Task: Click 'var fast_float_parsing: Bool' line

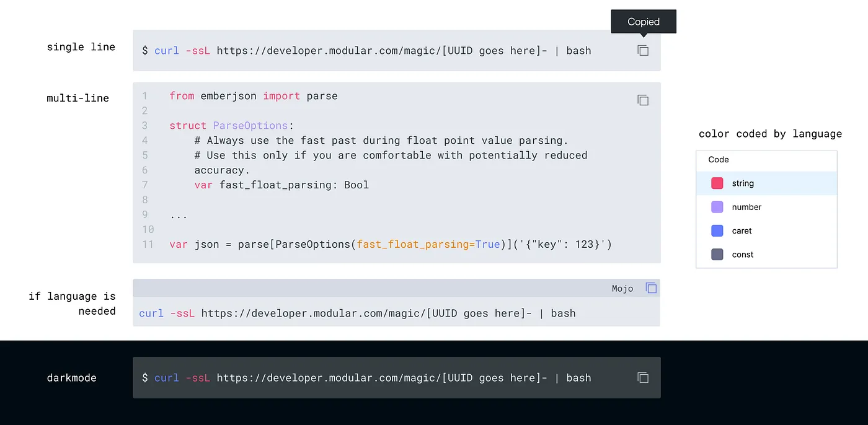Action: click(x=281, y=185)
